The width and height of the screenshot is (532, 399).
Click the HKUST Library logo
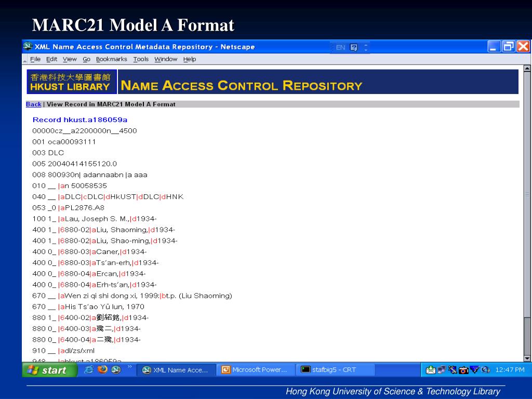tap(72, 82)
